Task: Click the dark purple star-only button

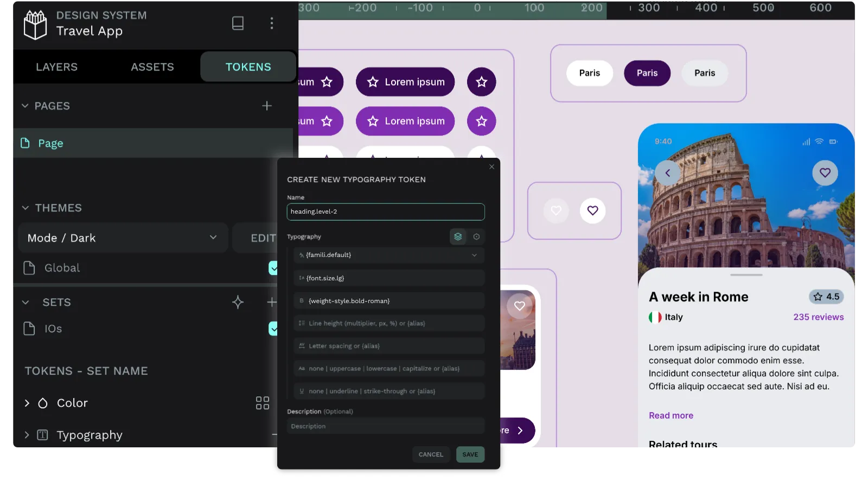Action: [x=482, y=82]
